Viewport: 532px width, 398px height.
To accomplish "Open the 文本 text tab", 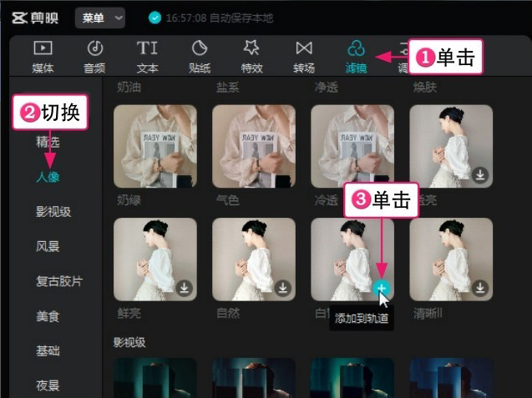I will click(x=147, y=57).
